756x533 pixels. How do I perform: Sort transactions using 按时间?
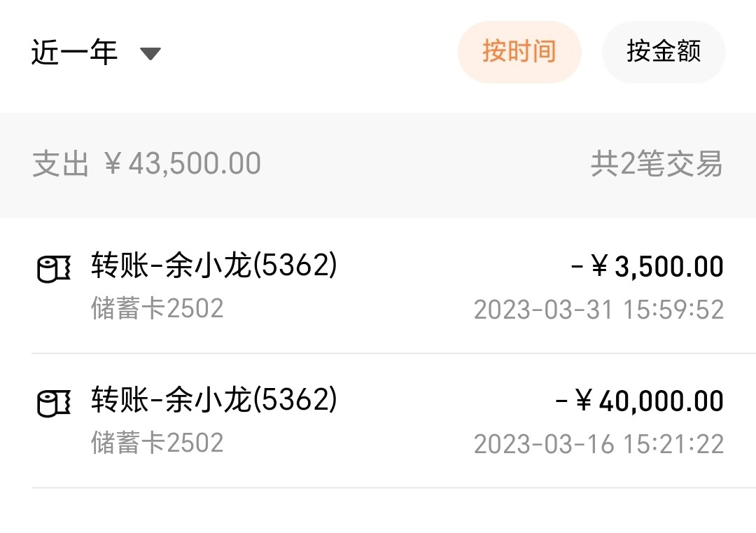(519, 52)
